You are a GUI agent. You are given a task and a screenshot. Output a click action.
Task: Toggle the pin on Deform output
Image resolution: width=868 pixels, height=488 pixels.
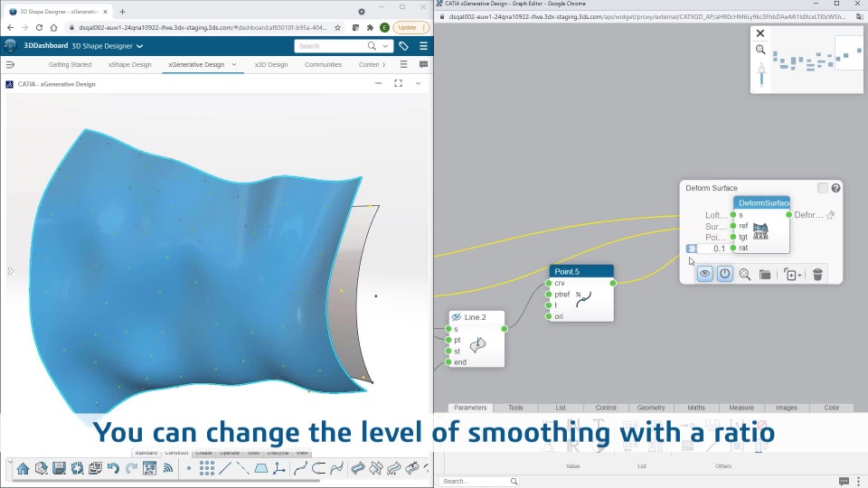click(831, 215)
